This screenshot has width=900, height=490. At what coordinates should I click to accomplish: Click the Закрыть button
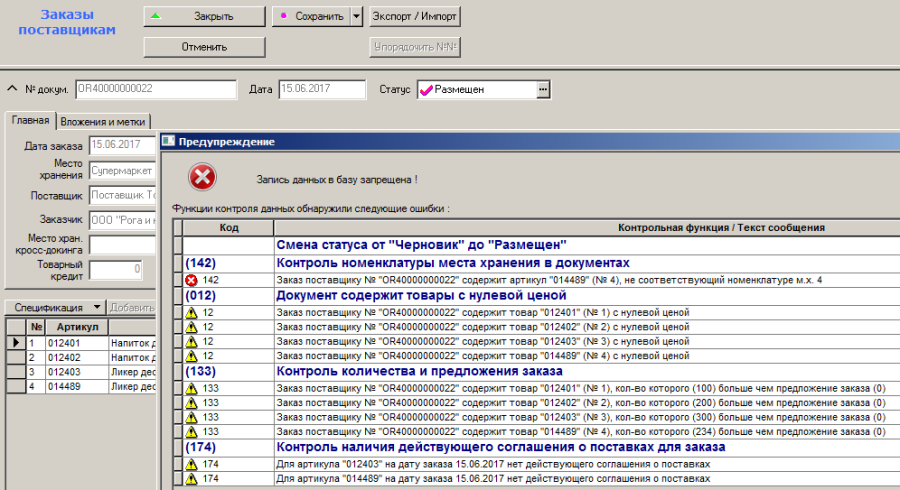(204, 16)
